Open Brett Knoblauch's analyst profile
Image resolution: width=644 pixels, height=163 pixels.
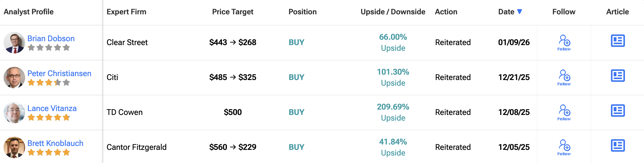click(x=55, y=143)
